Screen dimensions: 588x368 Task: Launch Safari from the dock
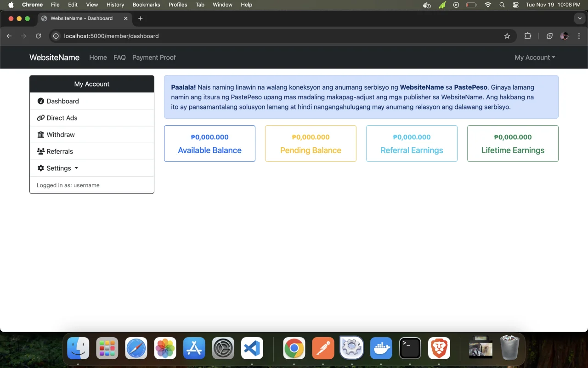click(136, 348)
